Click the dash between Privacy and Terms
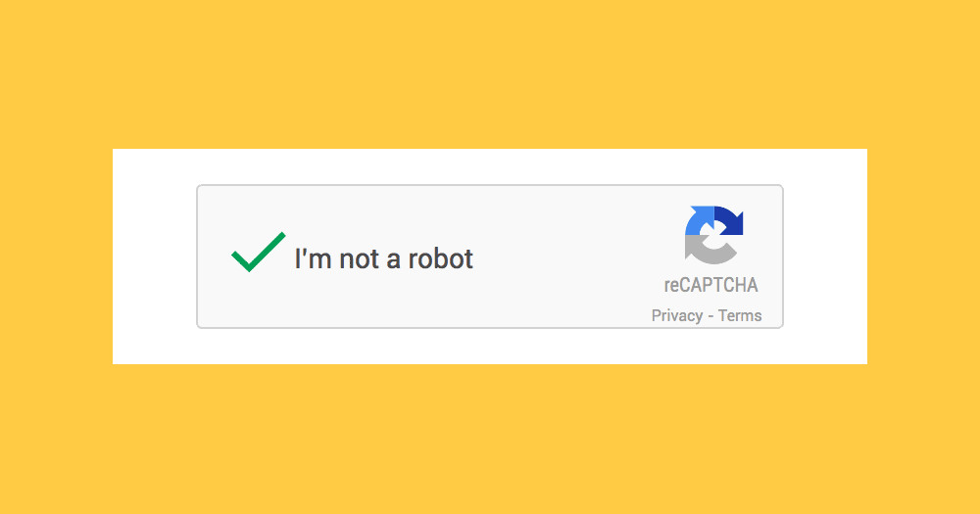 coord(710,316)
